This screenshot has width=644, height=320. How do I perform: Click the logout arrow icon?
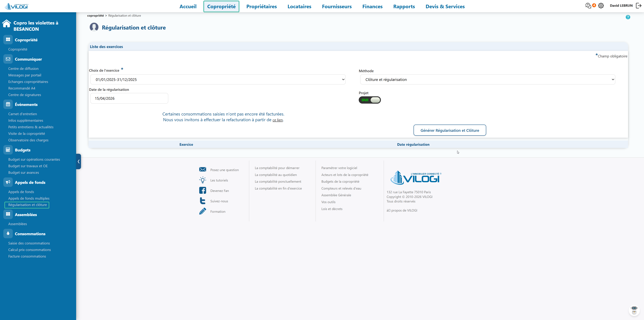click(x=638, y=6)
